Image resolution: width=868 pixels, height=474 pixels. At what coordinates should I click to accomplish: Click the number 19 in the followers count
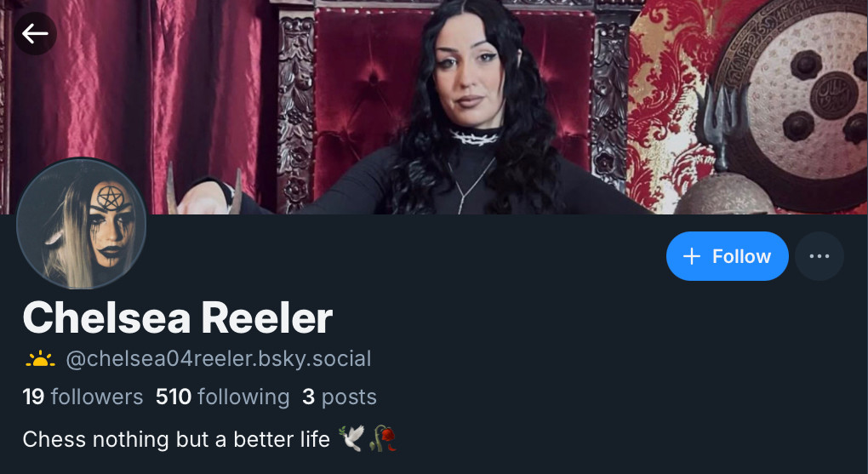point(33,397)
